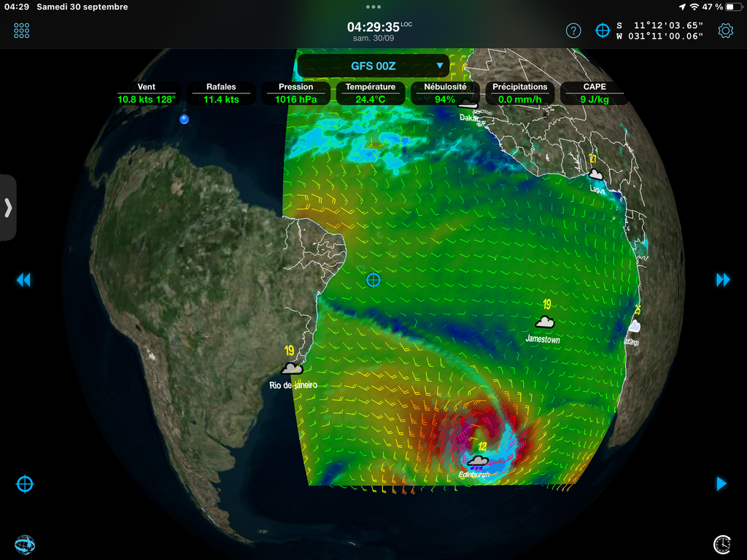
Task: Tap the Lagos weather cloud icon
Action: tap(595, 174)
